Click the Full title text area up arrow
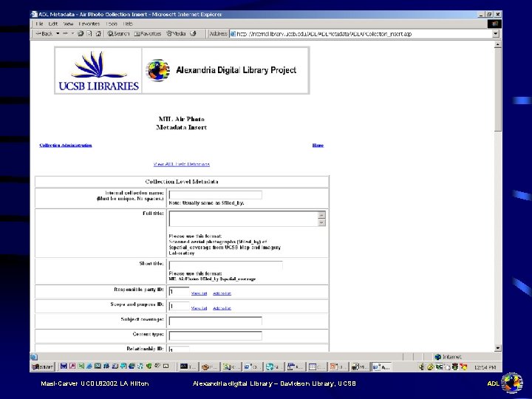The image size is (532, 399). pos(322,215)
